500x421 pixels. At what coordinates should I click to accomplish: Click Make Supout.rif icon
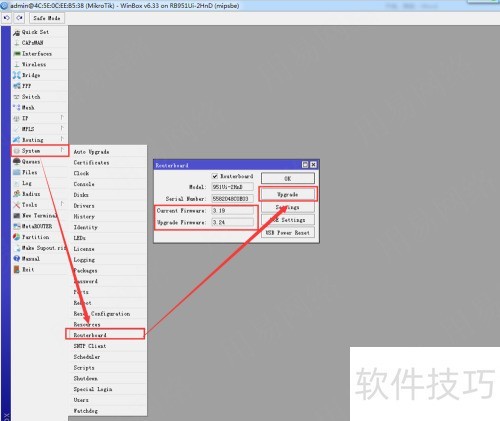pos(17,248)
